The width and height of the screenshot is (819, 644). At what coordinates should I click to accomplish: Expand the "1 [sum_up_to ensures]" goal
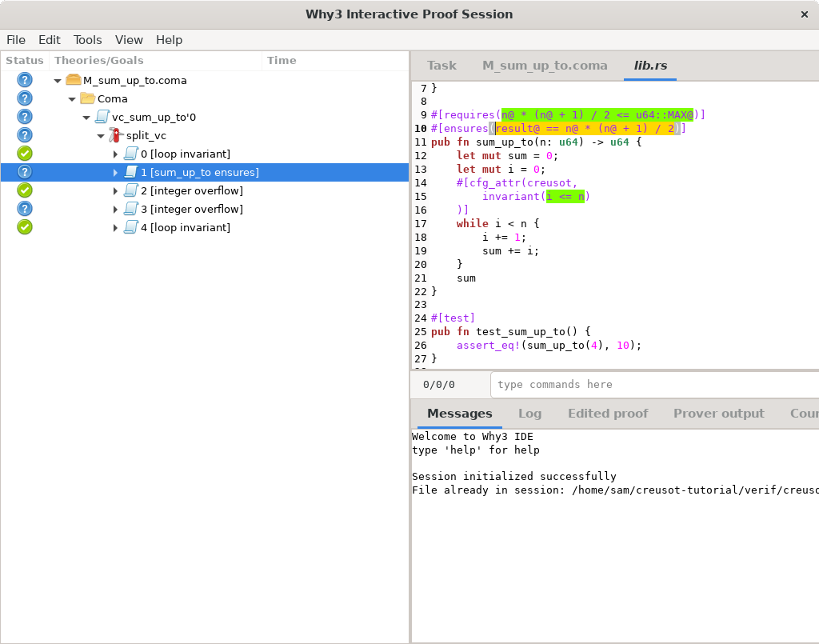pos(115,172)
